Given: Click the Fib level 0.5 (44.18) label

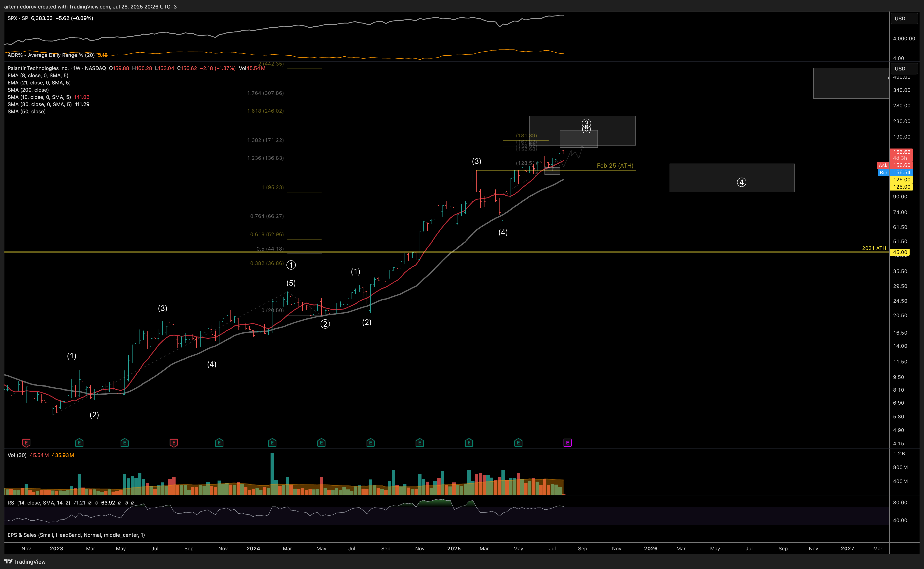Looking at the screenshot, I should pos(270,249).
